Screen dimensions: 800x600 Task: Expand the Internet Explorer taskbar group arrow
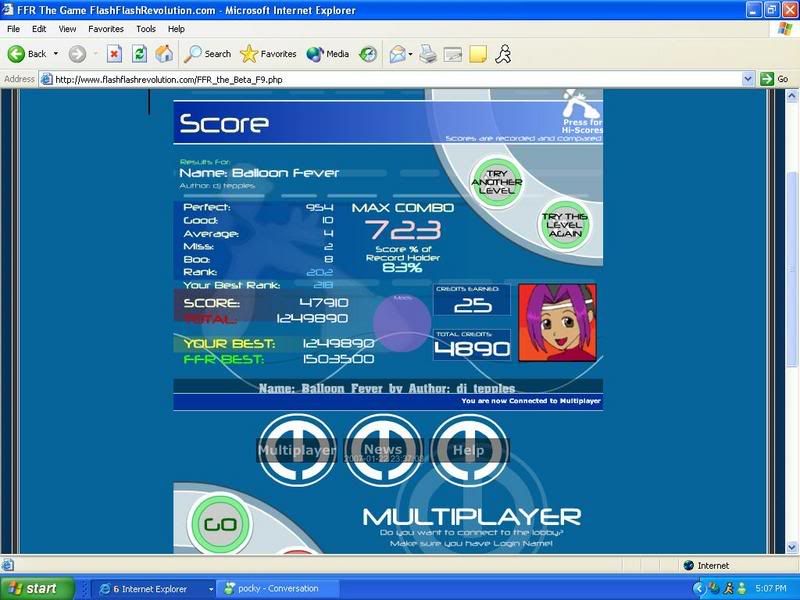pyautogui.click(x=211, y=589)
